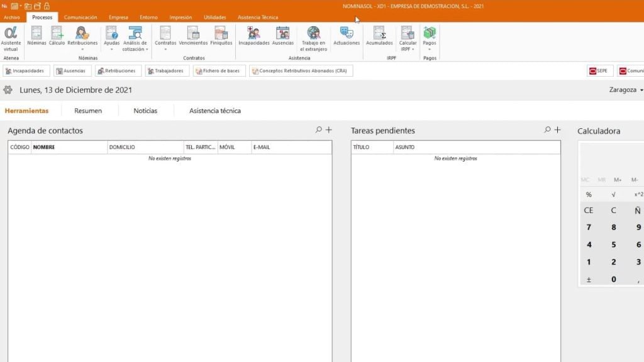The image size is (644, 362).
Task: Switch to the Comunicación ribbon tab
Action: click(80, 17)
